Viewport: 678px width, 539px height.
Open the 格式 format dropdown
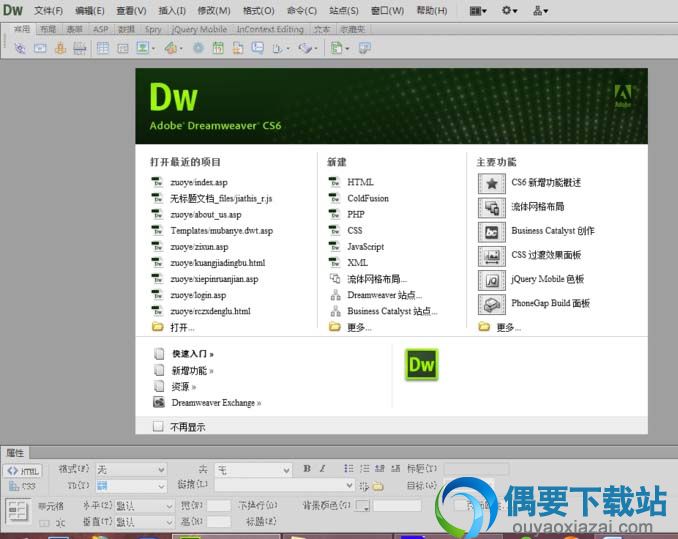pyautogui.click(x=131, y=469)
